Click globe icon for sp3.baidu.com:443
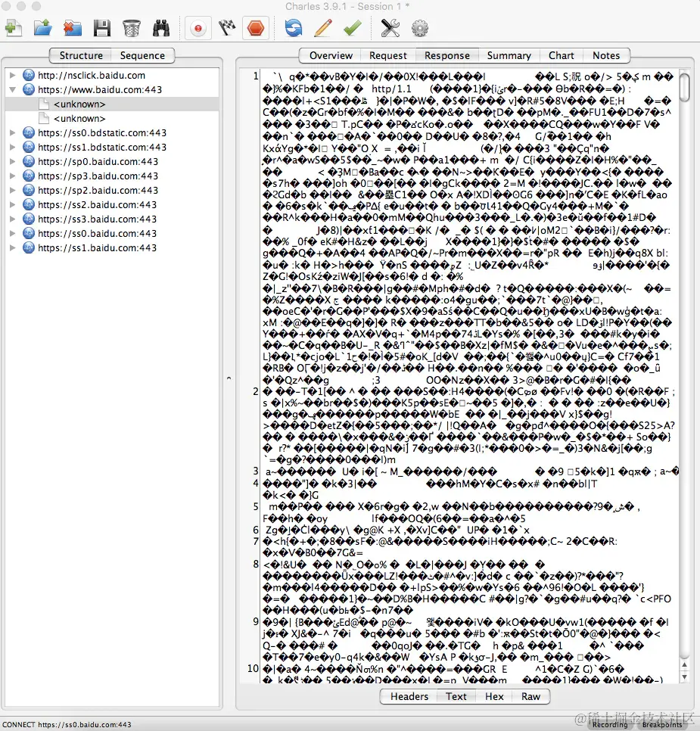The width and height of the screenshot is (700, 731). pyautogui.click(x=29, y=176)
